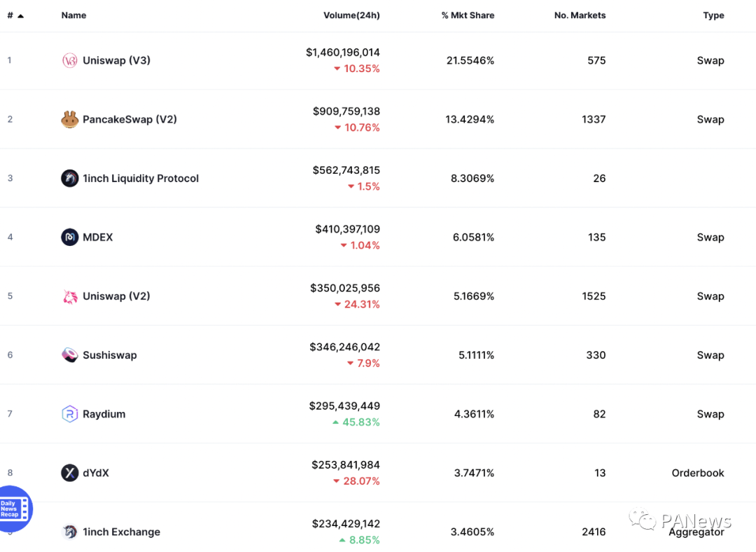Sort by No. Markets column header
The image size is (756, 552).
tap(580, 15)
